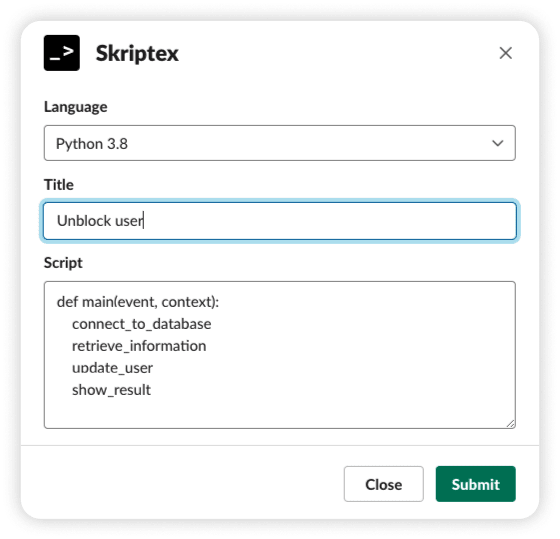The width and height of the screenshot is (560, 539).
Task: Click inside the Script text area
Action: pos(280,355)
